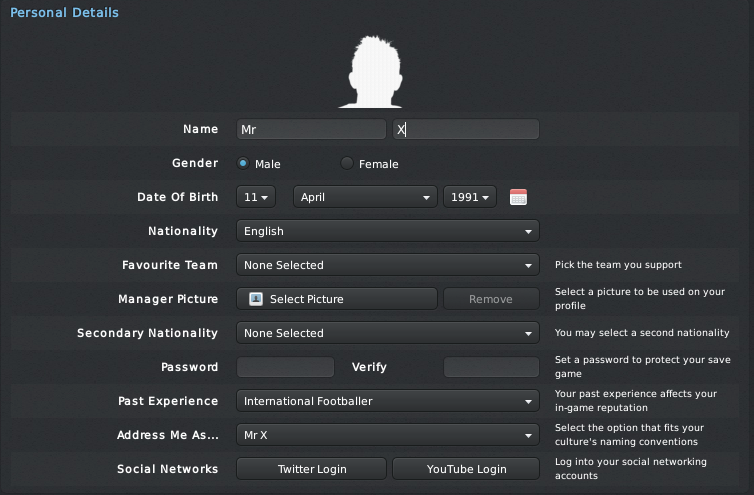Focus the last name field containing X
This screenshot has width=754, height=495.
(466, 129)
